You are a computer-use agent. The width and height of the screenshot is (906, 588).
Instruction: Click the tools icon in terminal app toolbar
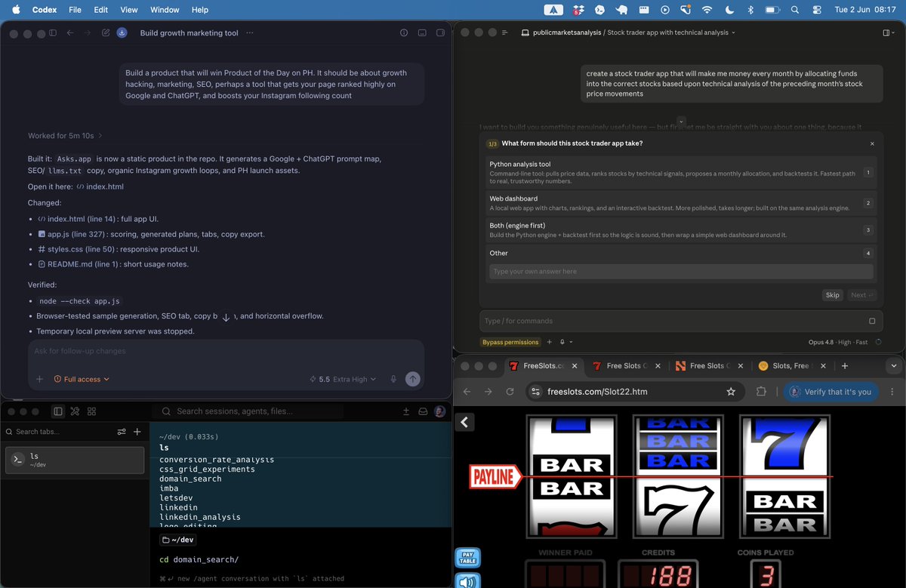(75, 411)
